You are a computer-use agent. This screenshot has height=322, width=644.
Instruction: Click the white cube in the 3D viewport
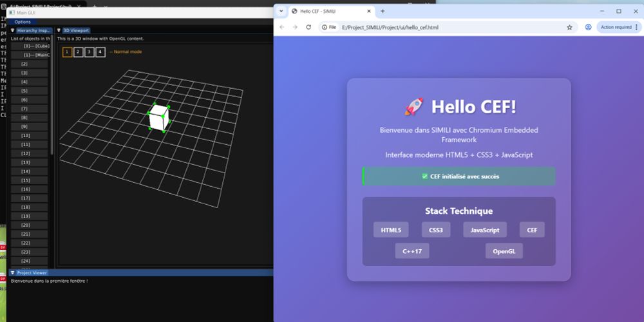[158, 118]
